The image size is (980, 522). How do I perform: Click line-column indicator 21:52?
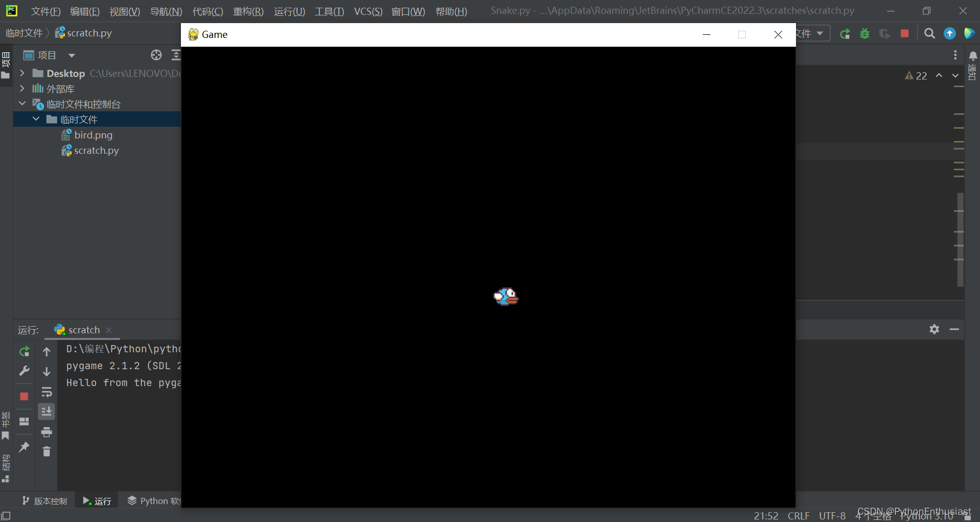[766, 516]
